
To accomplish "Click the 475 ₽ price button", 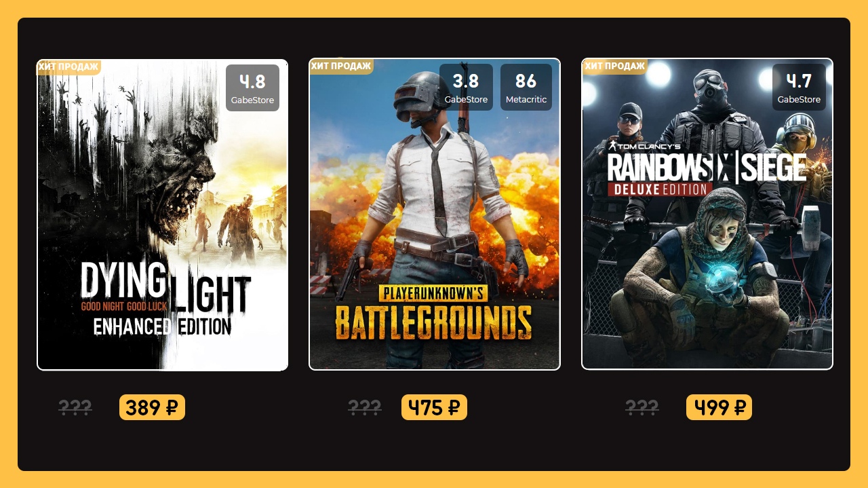I will tap(434, 407).
